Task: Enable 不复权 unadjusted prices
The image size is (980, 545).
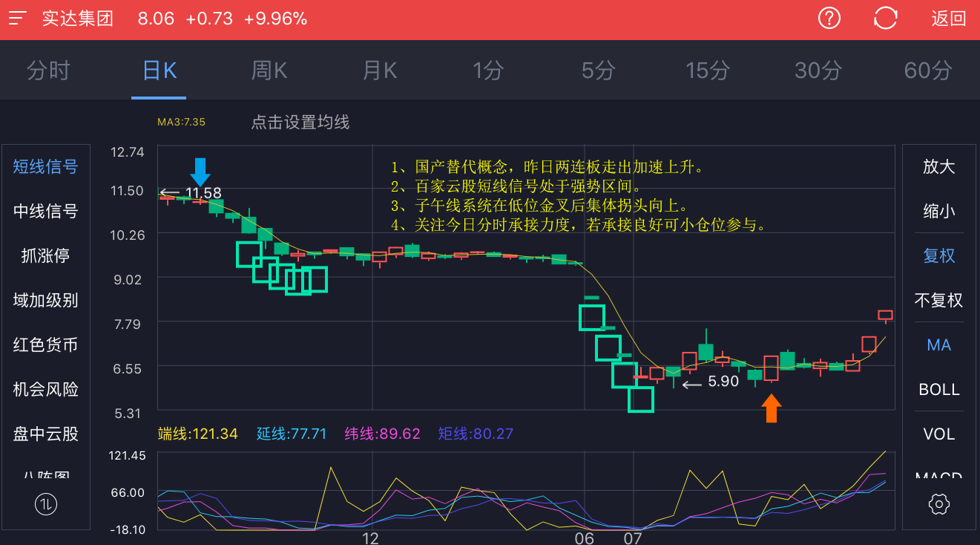Action: coord(938,300)
